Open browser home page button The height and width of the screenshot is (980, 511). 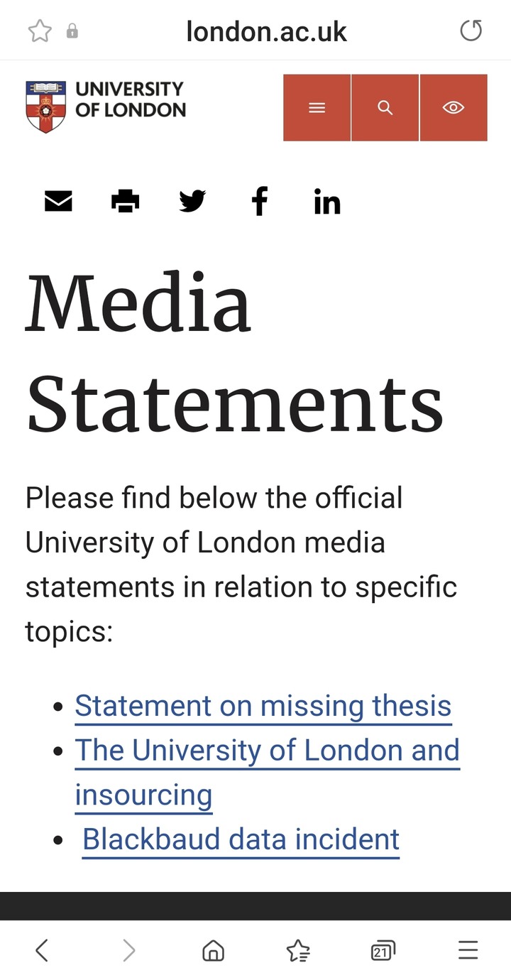tap(213, 950)
